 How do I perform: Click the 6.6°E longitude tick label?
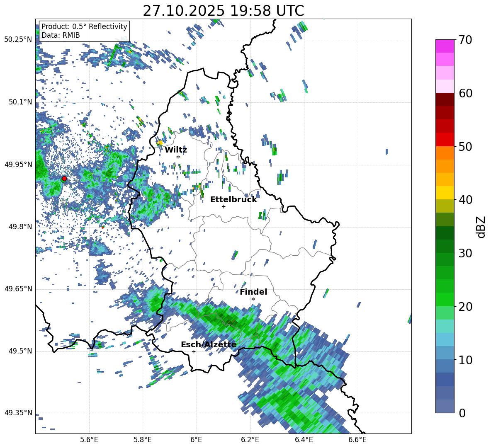(357, 440)
